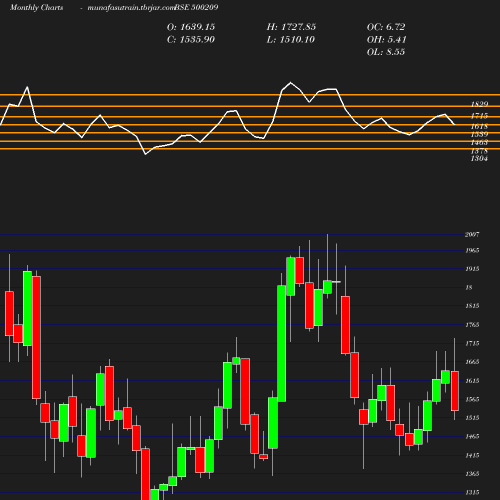The image size is (500, 500).
Task: Click the 1715 label beside orange lines
Action: pyautogui.click(x=479, y=116)
